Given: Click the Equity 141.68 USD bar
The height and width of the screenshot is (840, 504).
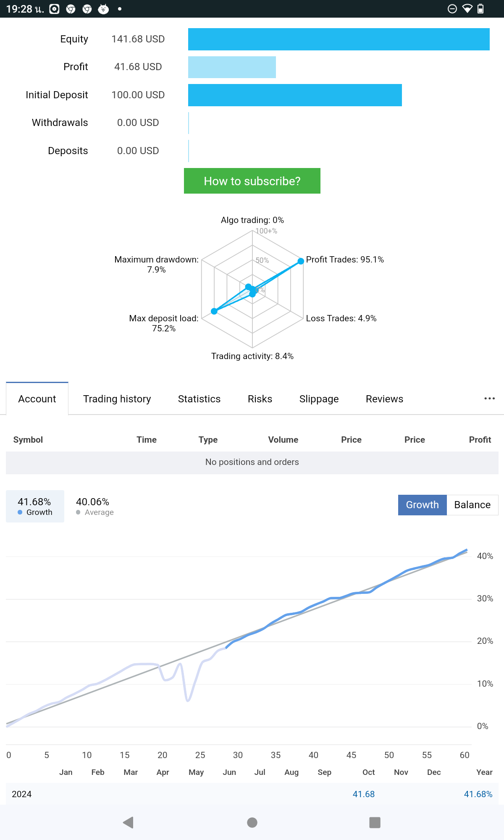Looking at the screenshot, I should click(x=339, y=39).
